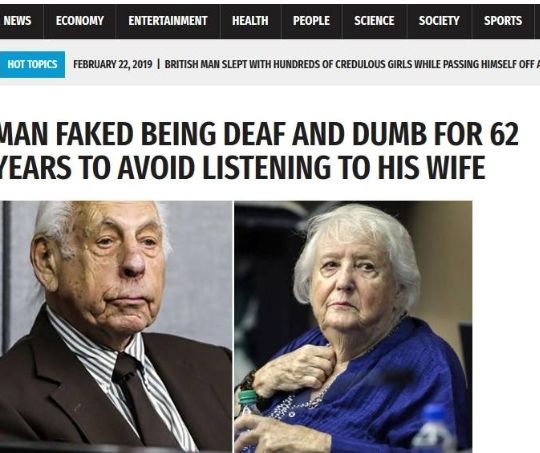Click the Hot Topics label
Screen dimensions: 540x453
pyautogui.click(x=32, y=64)
